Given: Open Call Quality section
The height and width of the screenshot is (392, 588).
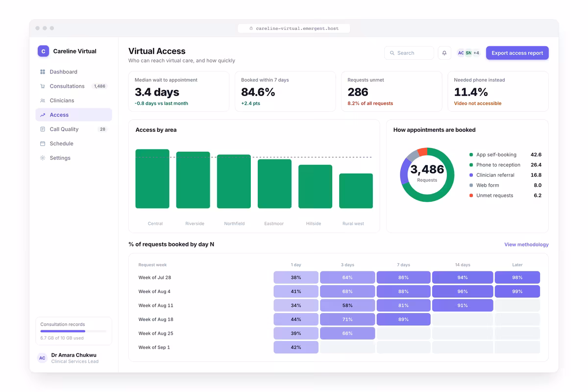Looking at the screenshot, I should pos(73,129).
